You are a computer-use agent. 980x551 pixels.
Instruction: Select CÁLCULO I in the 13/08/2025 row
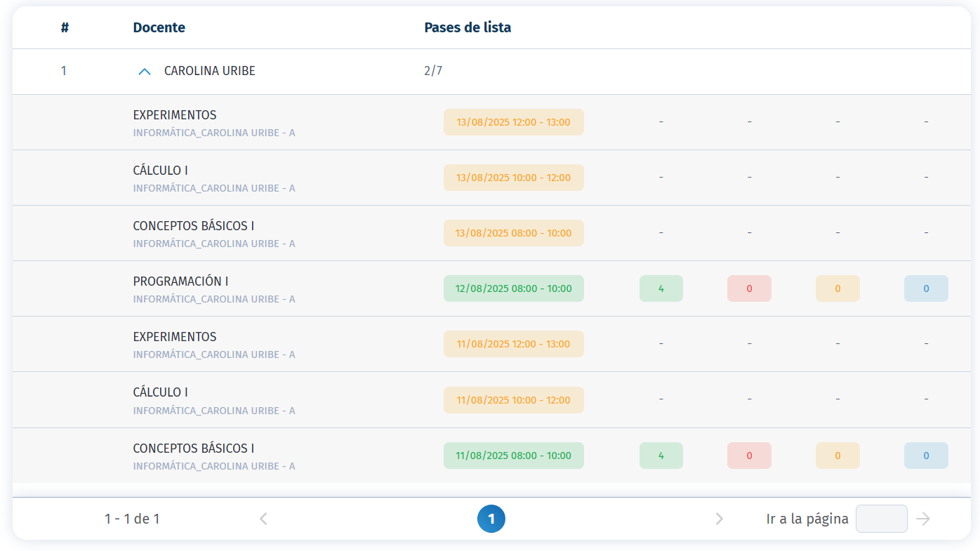160,171
